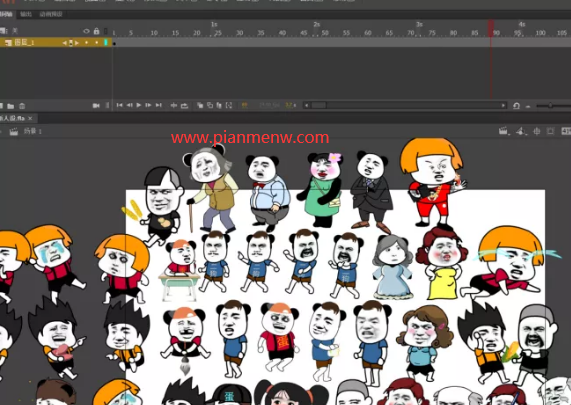
Task: Click the center stage icon
Action: (x=536, y=131)
